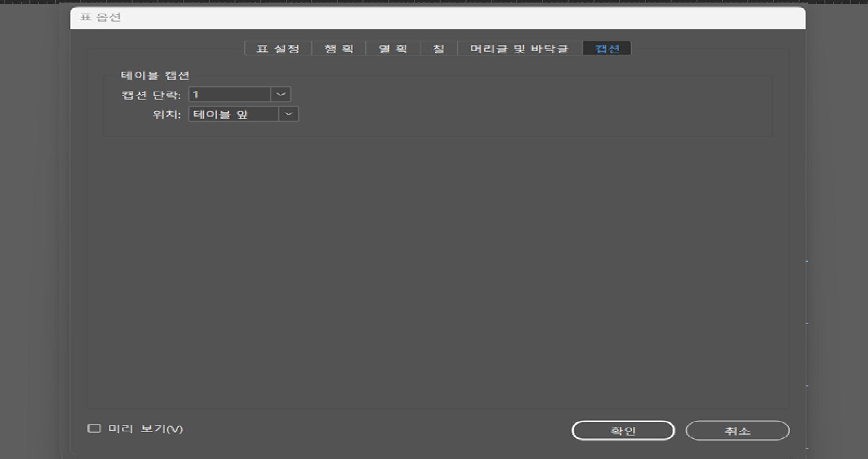
Task: Expand the 캡션 단락 dropdown arrow
Action: pyautogui.click(x=280, y=94)
